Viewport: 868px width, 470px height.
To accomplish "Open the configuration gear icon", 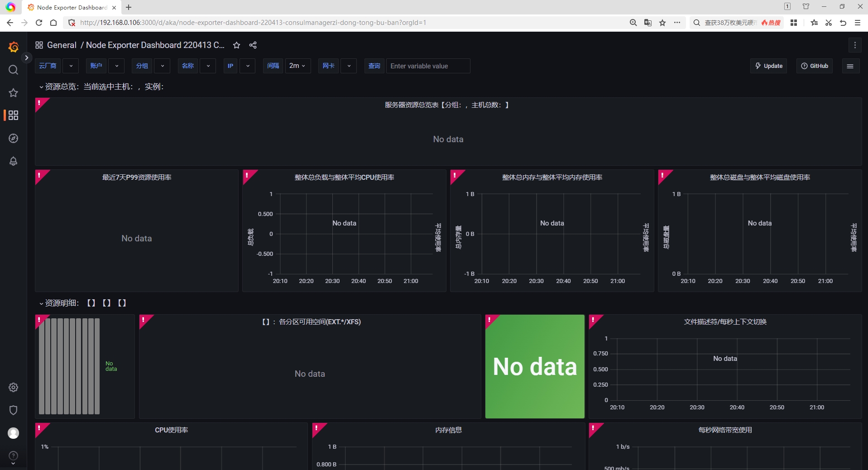I will pos(13,387).
